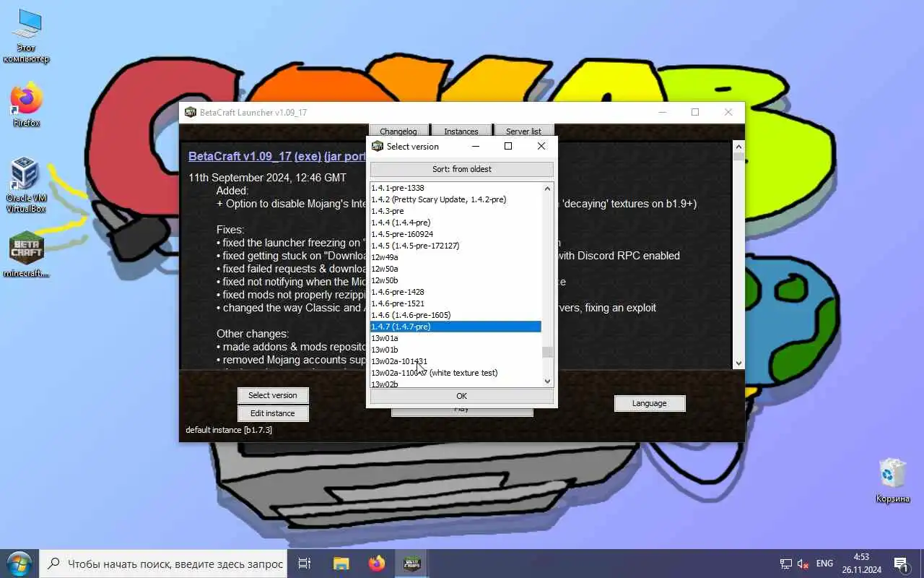This screenshot has width=924, height=578.
Task: Select version 1.4.4 (1.4.4-pre)
Action: (456, 223)
